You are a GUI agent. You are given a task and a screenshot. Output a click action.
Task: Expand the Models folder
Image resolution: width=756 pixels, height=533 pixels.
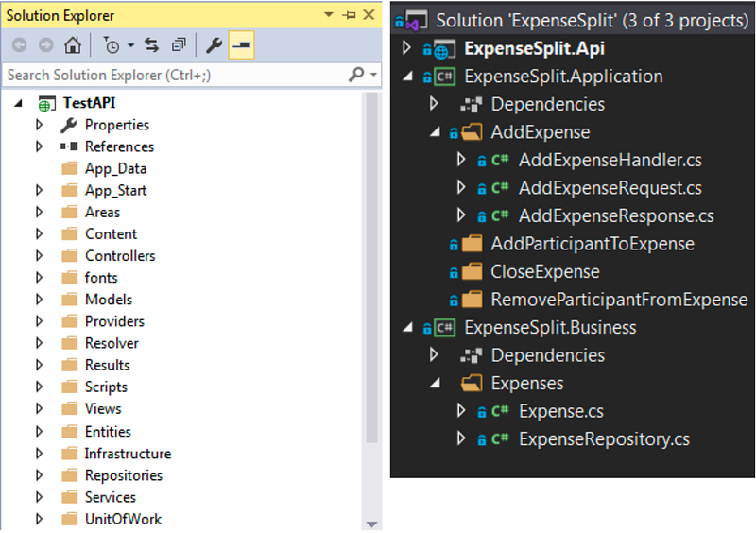pos(40,300)
